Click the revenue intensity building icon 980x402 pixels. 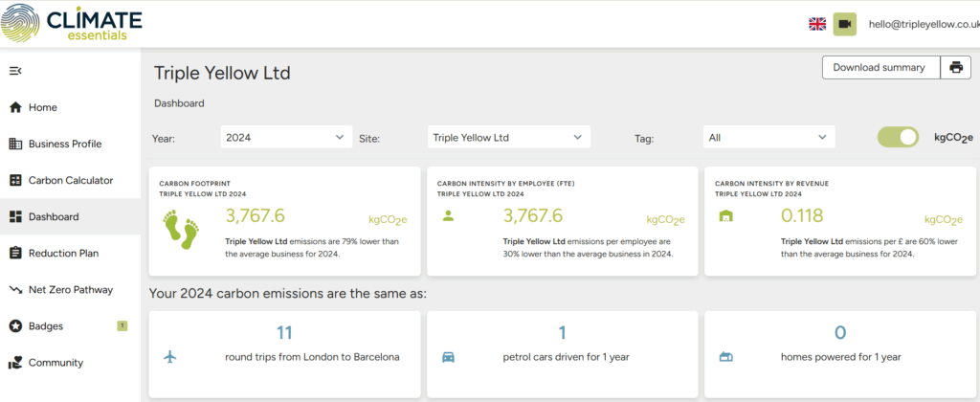(725, 216)
